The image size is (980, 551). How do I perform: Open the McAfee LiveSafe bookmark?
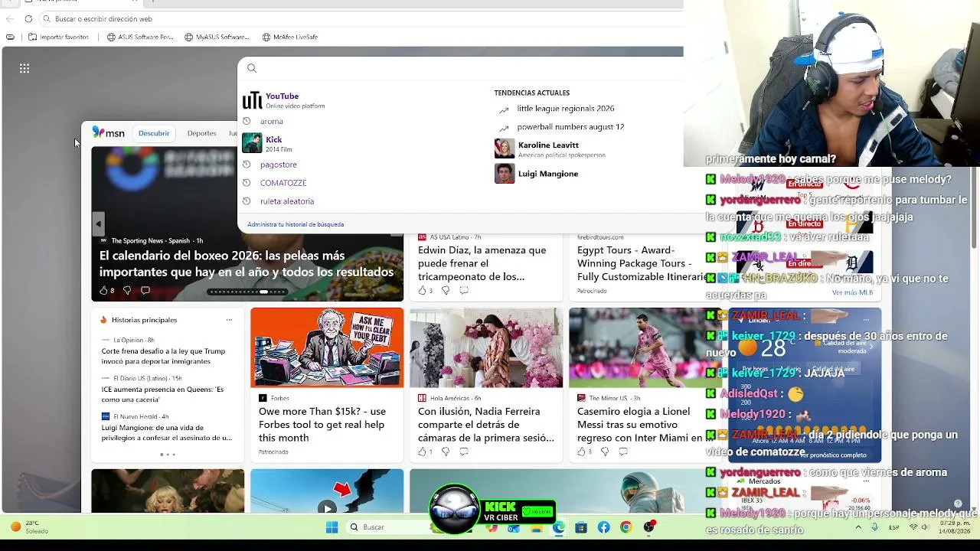click(289, 37)
